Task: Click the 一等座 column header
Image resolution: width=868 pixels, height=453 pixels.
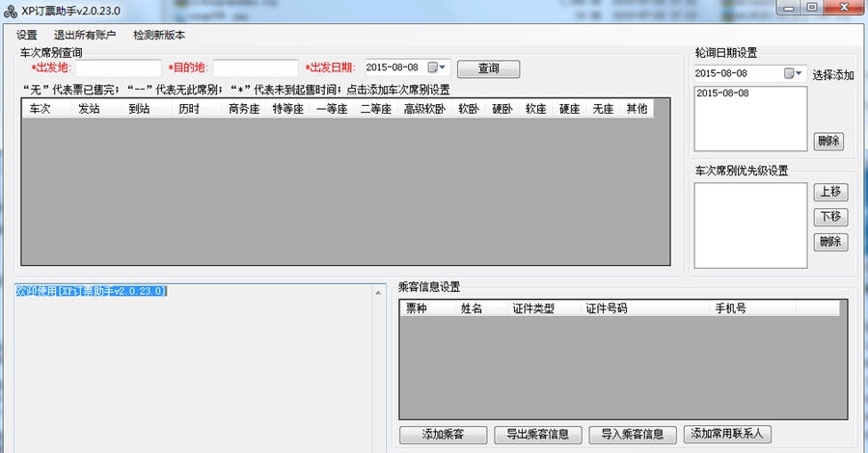Action: coord(332,109)
